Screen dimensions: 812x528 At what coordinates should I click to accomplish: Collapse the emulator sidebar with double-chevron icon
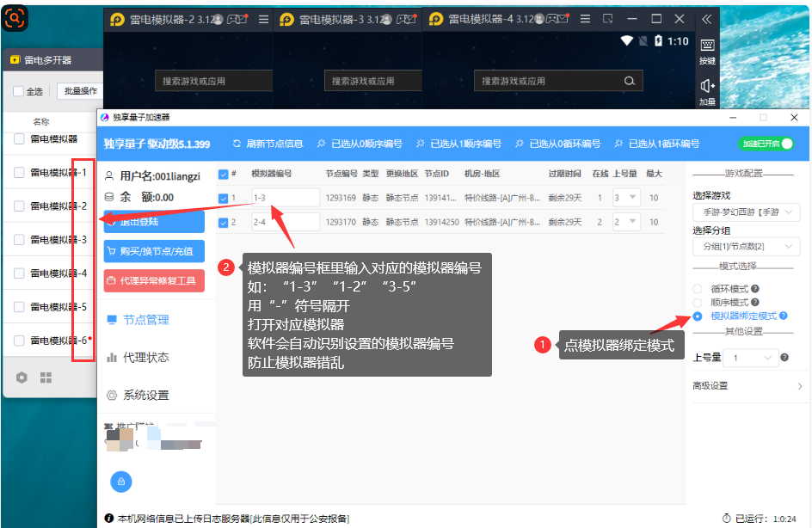706,19
